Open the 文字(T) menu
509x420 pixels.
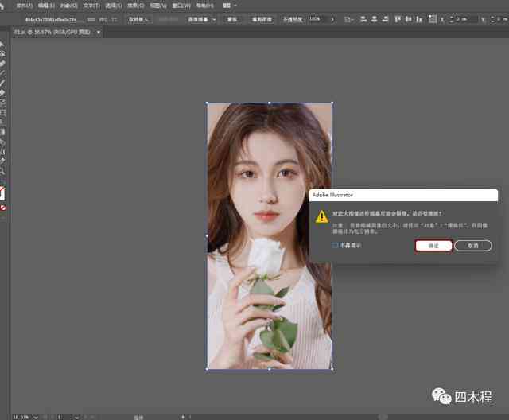tap(91, 6)
